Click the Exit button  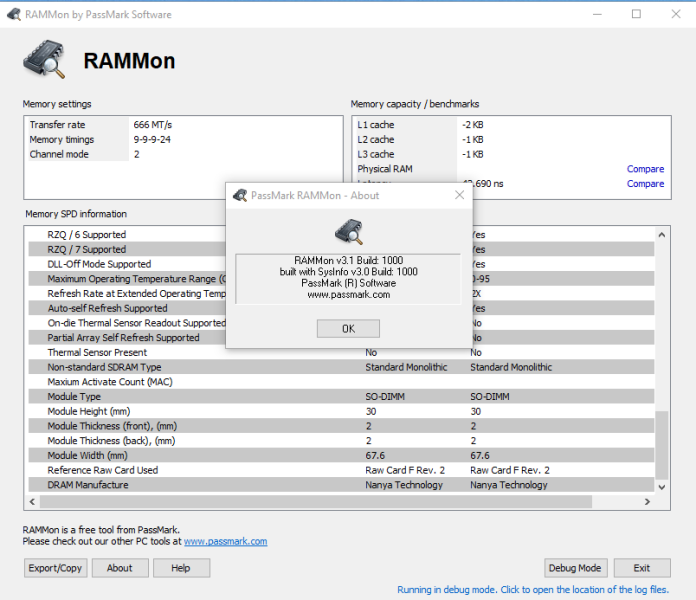(642, 568)
